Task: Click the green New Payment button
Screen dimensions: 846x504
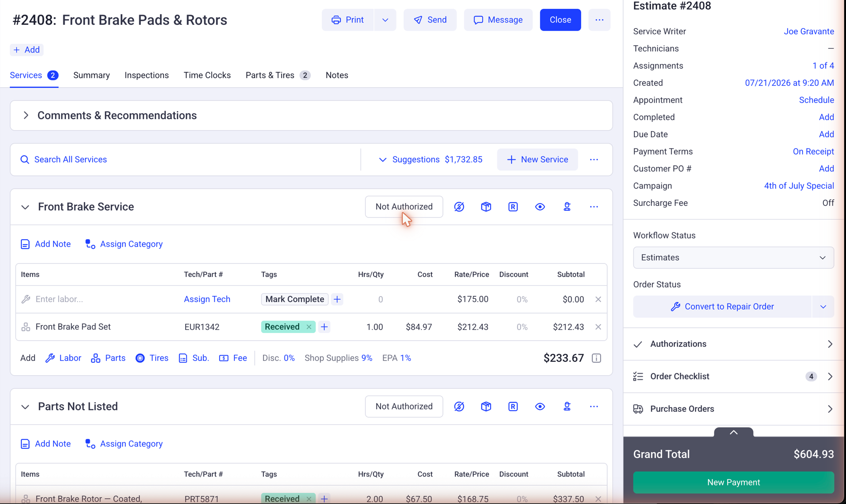Action: (x=733, y=482)
